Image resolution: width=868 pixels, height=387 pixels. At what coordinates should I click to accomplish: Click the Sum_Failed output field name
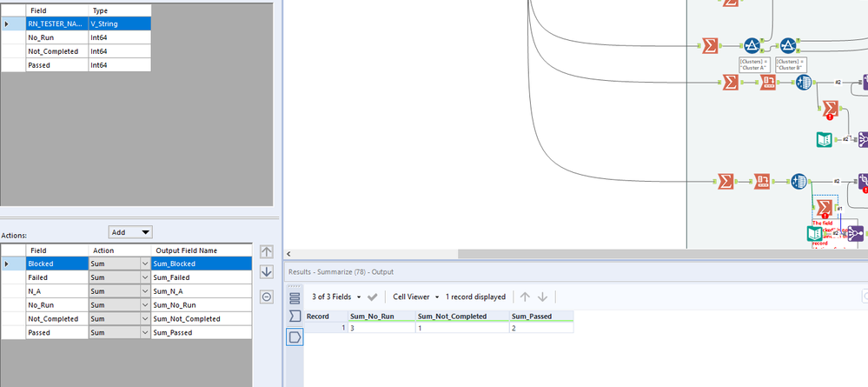[x=202, y=277]
